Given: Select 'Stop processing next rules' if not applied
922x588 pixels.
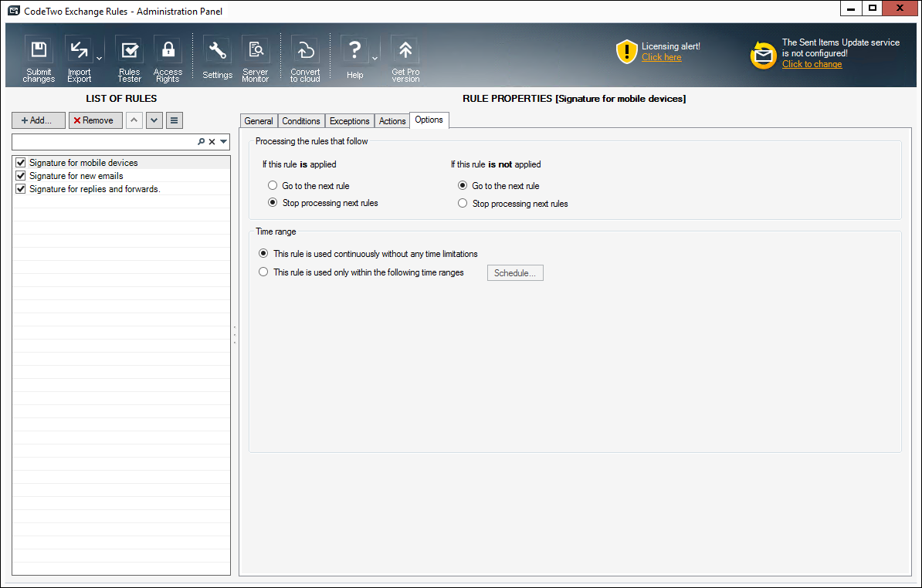Looking at the screenshot, I should [463, 203].
